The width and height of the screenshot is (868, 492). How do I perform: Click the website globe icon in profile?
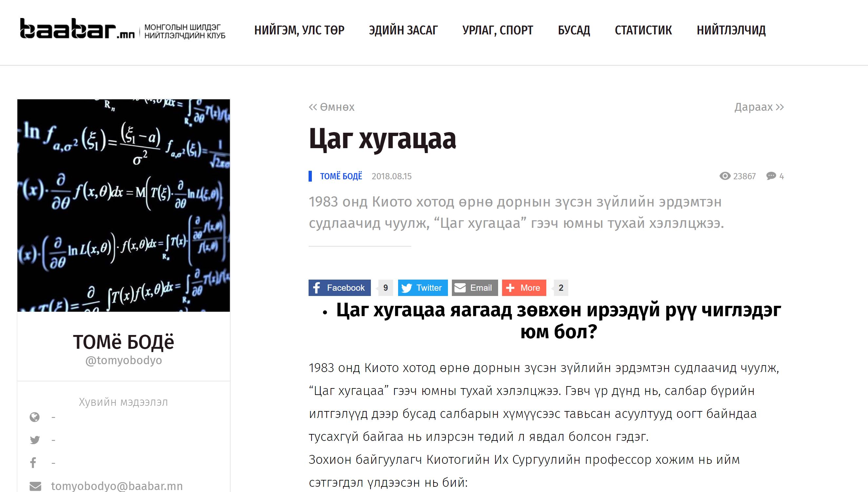[34, 417]
